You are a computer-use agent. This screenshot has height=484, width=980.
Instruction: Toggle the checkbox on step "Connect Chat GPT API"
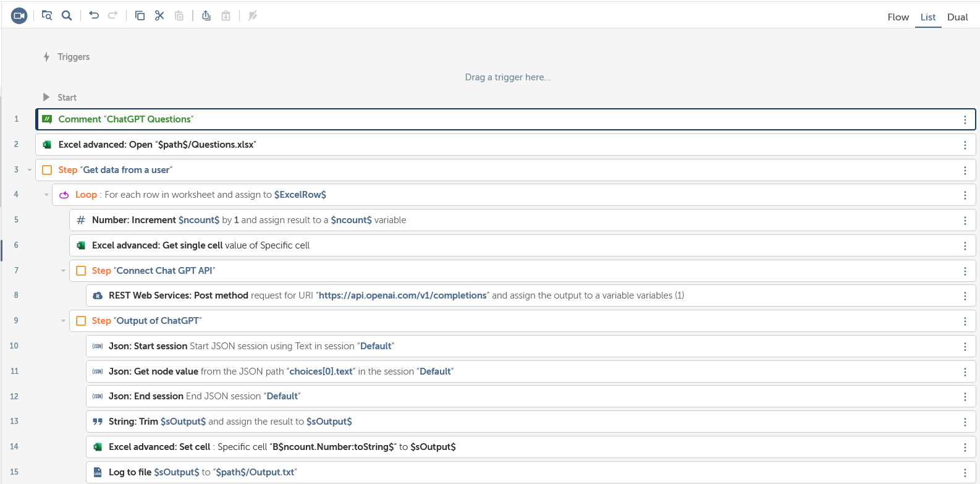click(x=81, y=271)
